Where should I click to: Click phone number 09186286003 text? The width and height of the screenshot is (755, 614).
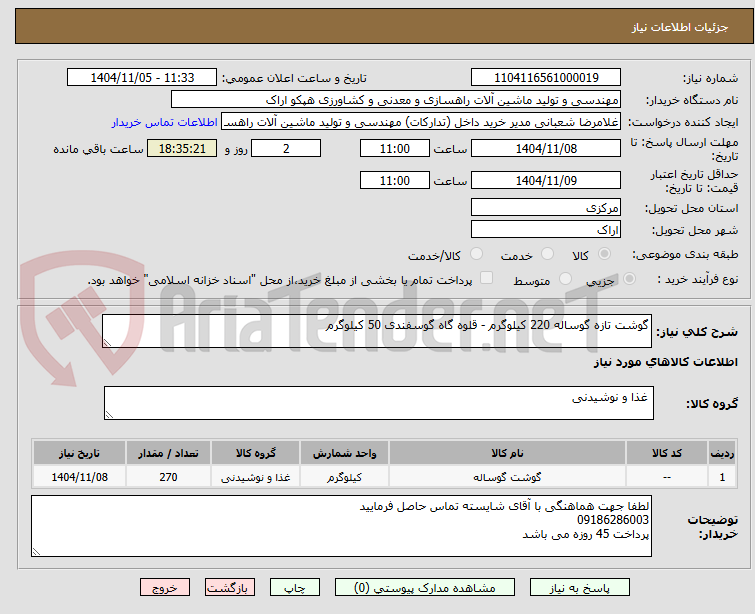(x=612, y=520)
